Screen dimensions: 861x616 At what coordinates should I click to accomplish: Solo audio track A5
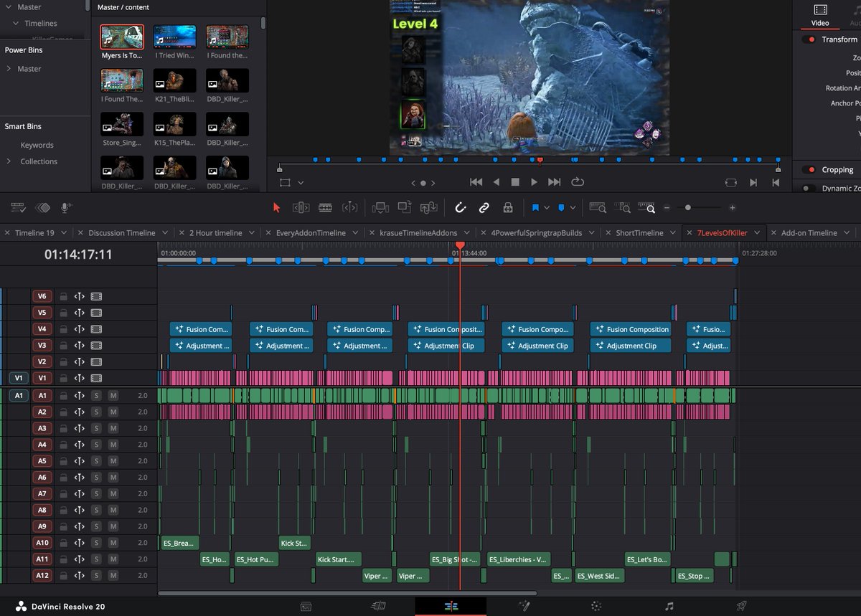click(x=96, y=461)
